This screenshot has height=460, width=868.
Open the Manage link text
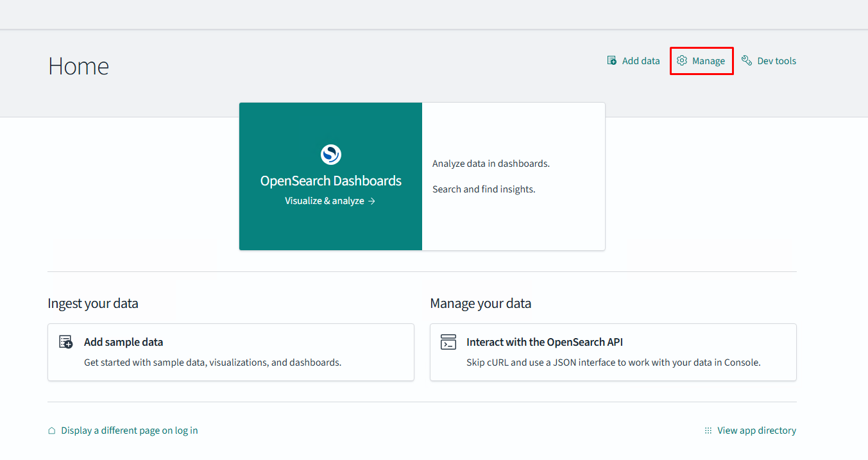708,61
